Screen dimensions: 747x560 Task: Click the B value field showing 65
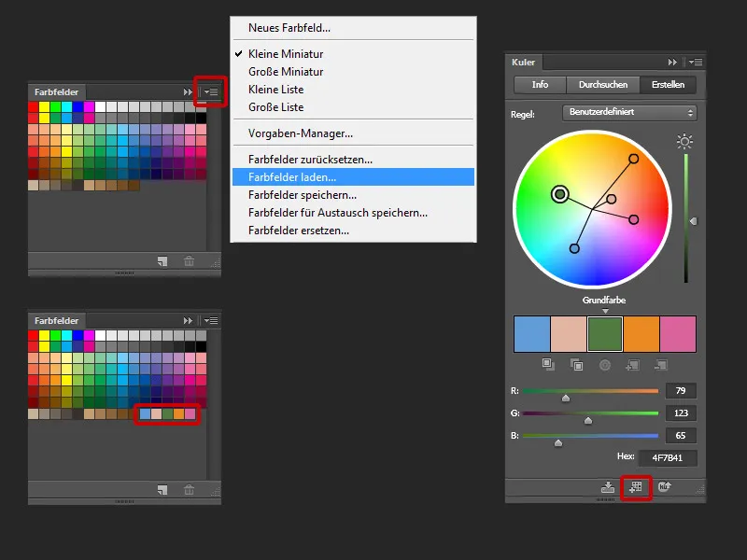pyautogui.click(x=681, y=435)
